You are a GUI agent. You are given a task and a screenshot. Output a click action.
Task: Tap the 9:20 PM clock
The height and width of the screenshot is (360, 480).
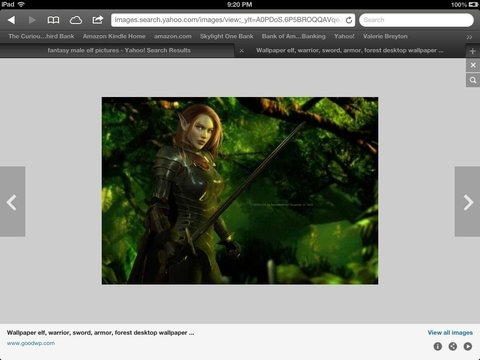pos(239,4)
